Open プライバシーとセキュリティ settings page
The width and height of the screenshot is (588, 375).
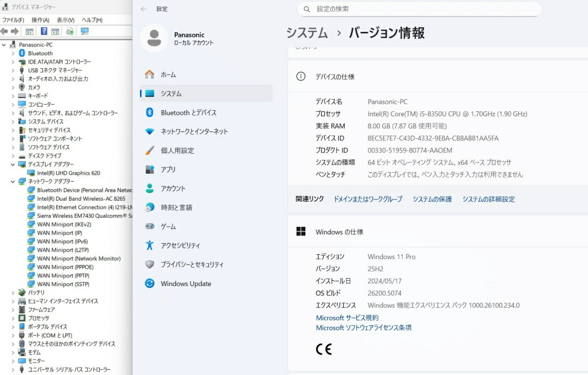tap(192, 264)
